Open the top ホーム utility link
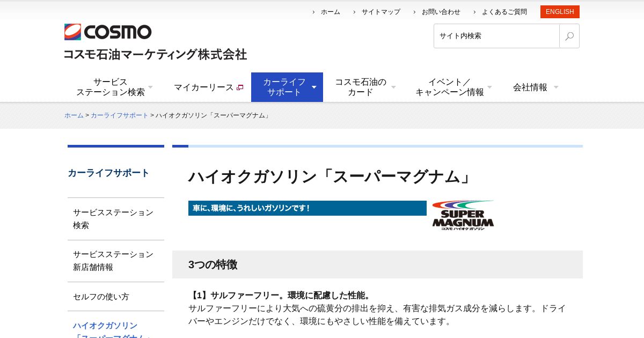This screenshot has height=338, width=644. coord(330,12)
